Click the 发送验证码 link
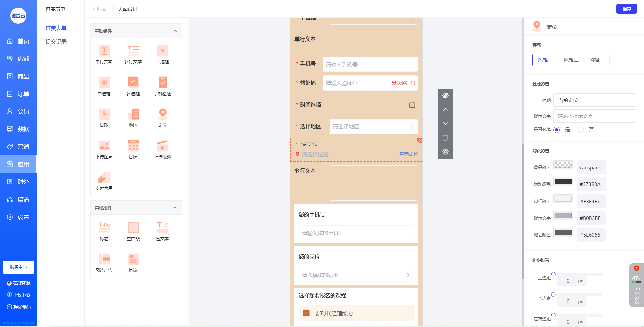This screenshot has height=327, width=644. point(403,83)
